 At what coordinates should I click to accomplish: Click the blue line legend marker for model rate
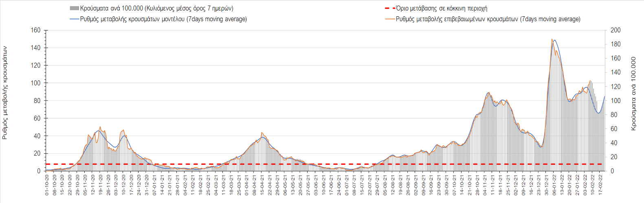(x=75, y=19)
